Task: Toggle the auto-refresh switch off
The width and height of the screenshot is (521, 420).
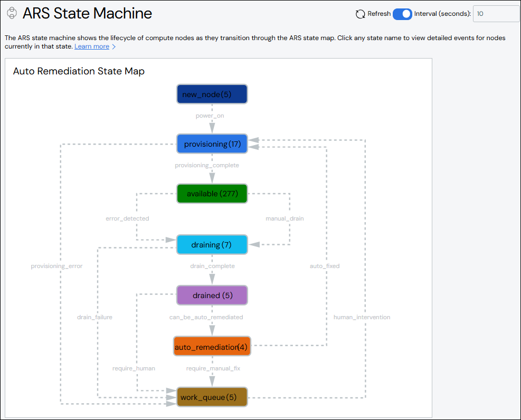Action: 402,14
